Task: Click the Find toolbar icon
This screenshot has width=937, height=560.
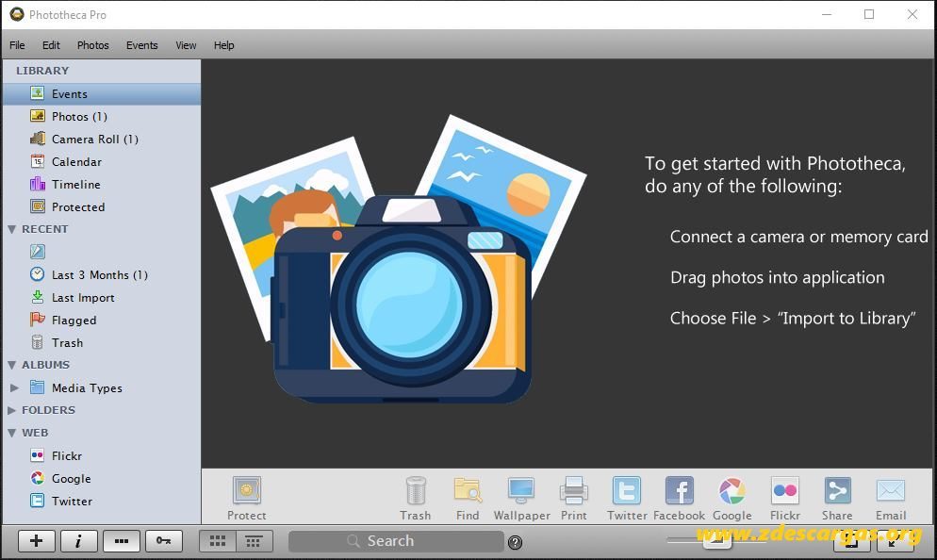Action: (x=468, y=491)
